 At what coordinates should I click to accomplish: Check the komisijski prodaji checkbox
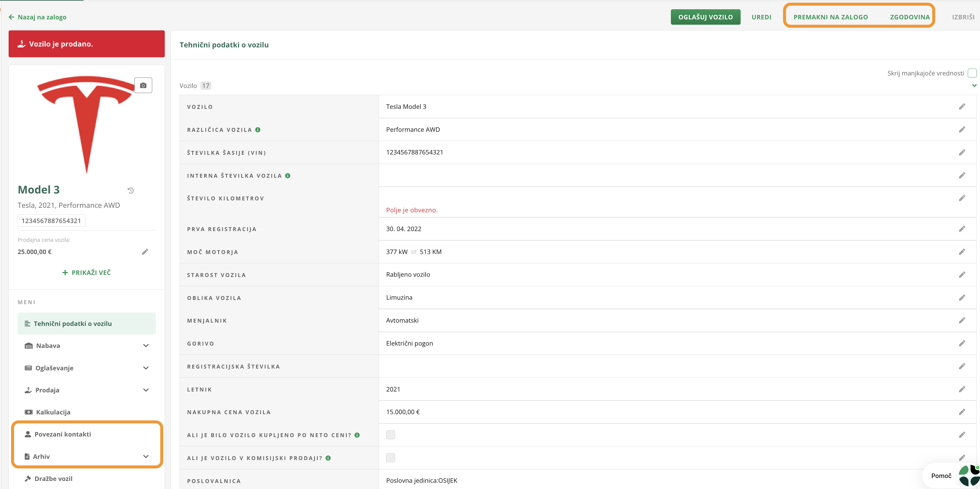click(390, 457)
